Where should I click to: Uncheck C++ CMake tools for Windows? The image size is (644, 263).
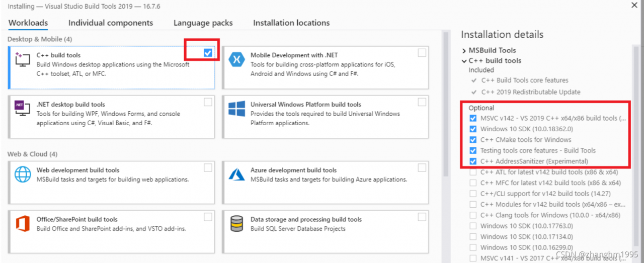pyautogui.click(x=473, y=140)
